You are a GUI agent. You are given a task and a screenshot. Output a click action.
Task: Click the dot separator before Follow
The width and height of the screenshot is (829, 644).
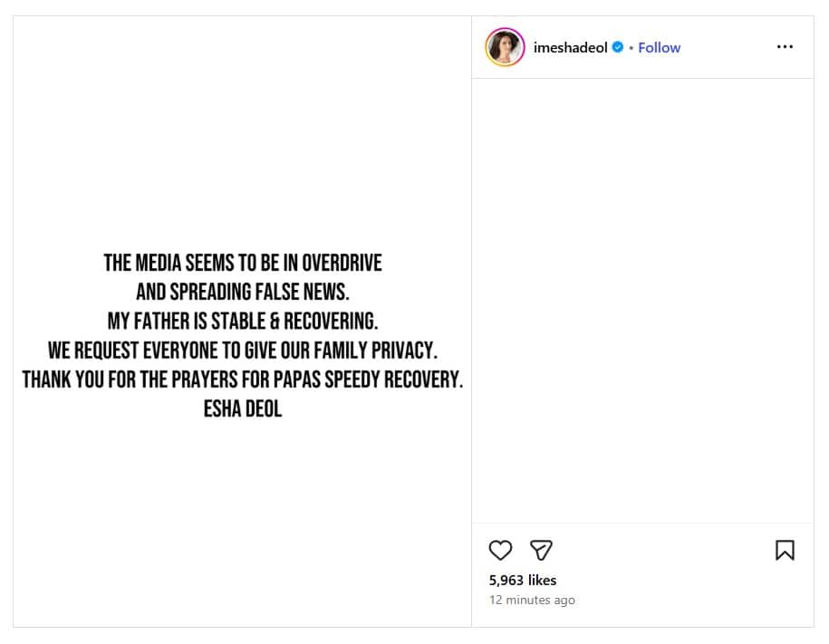point(631,47)
